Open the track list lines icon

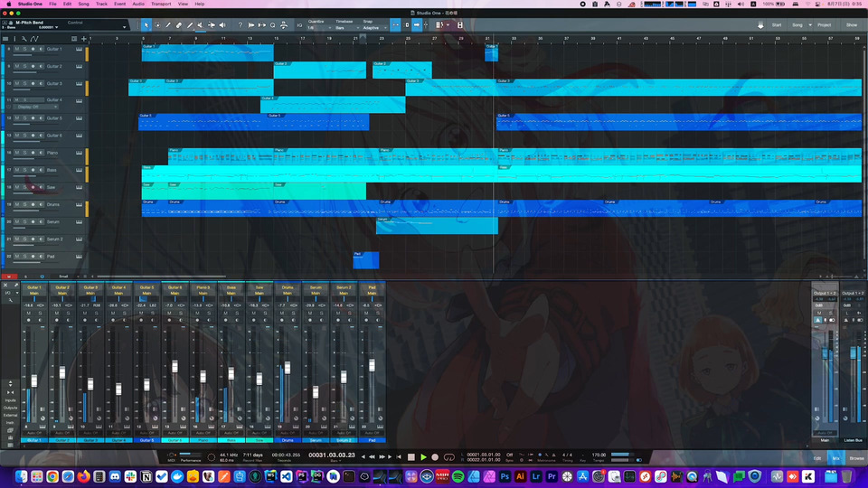pyautogui.click(x=5, y=39)
